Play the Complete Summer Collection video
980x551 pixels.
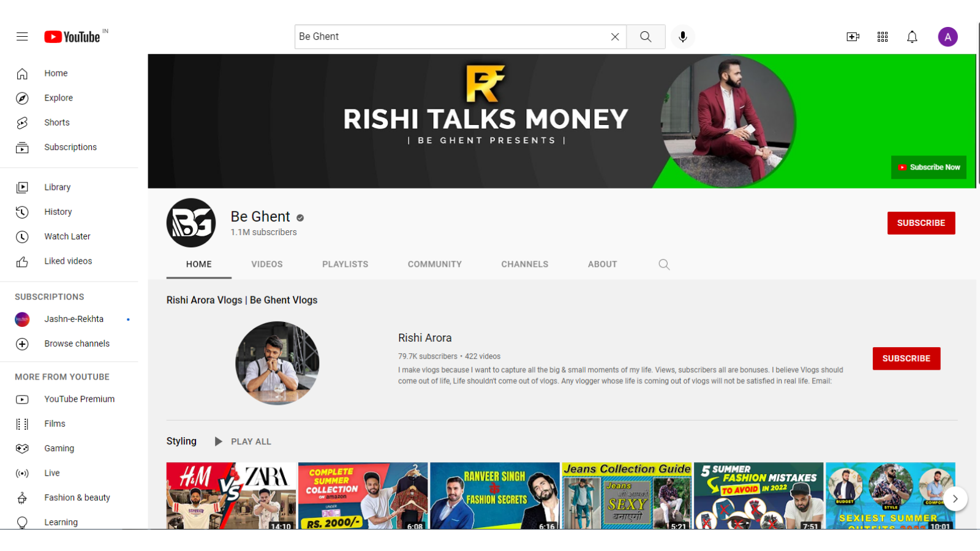click(363, 496)
